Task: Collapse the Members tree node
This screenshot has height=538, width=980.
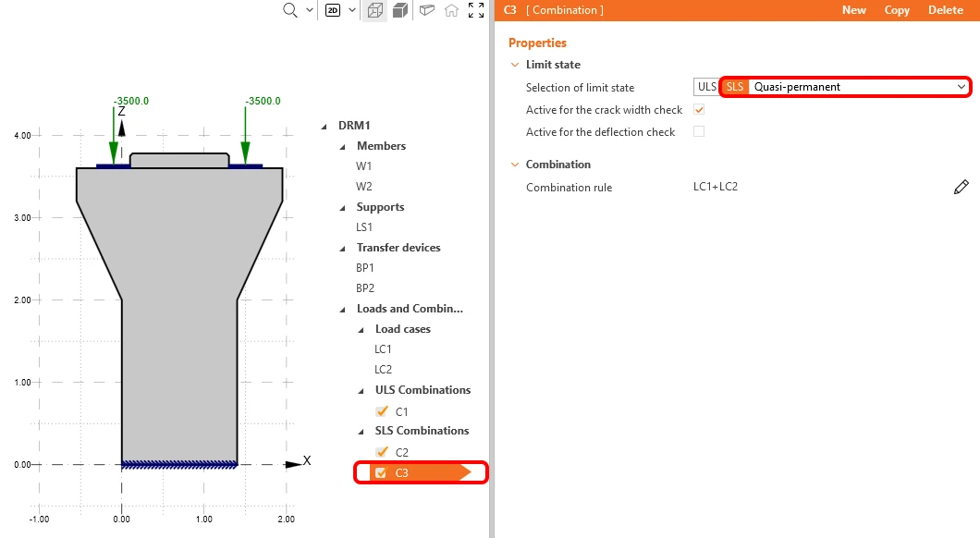Action: click(x=342, y=147)
